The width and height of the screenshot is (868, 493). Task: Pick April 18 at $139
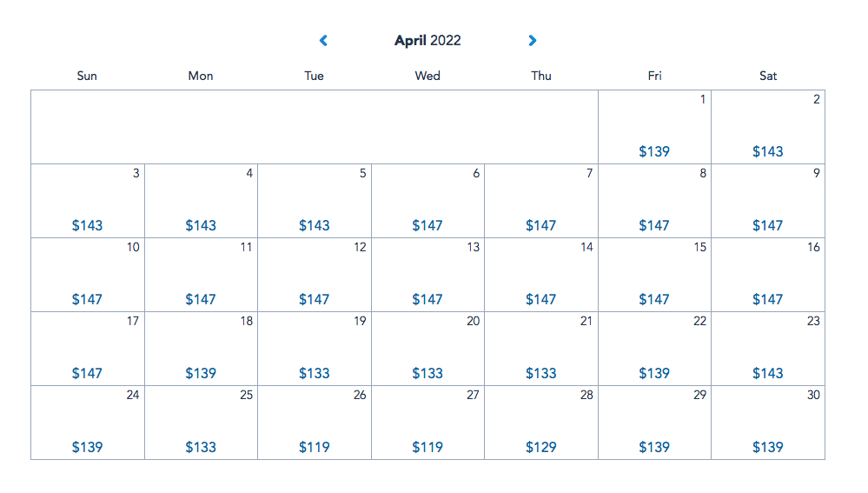[201, 349]
